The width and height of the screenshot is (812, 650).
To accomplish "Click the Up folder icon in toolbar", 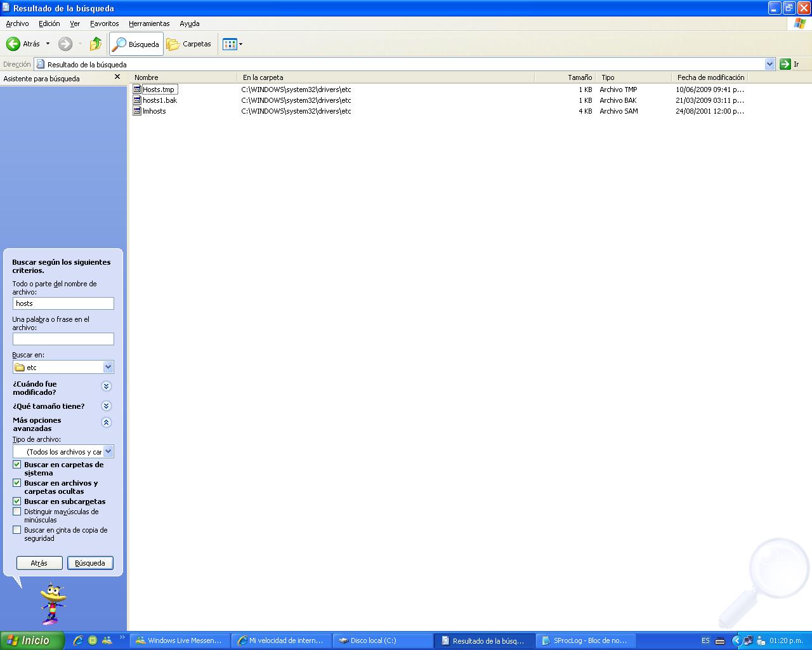I will (96, 44).
